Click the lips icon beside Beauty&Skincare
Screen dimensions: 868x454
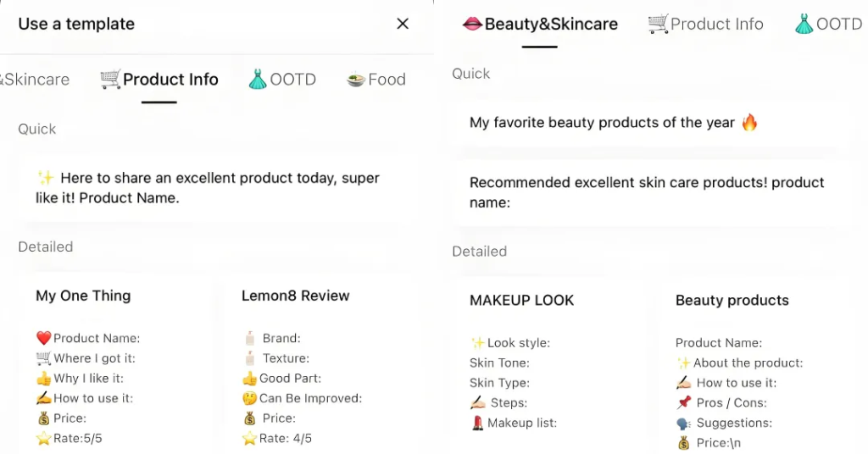coord(472,24)
